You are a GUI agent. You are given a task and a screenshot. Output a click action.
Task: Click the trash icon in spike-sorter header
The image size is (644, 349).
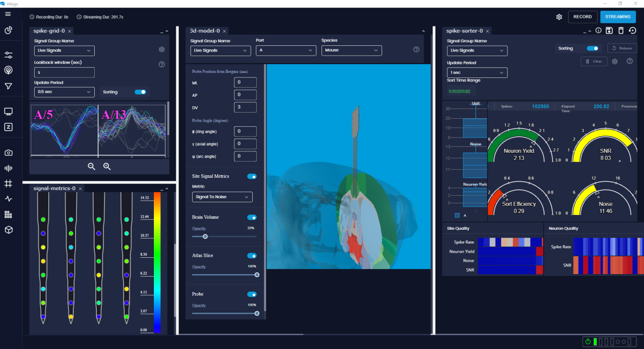tap(621, 31)
